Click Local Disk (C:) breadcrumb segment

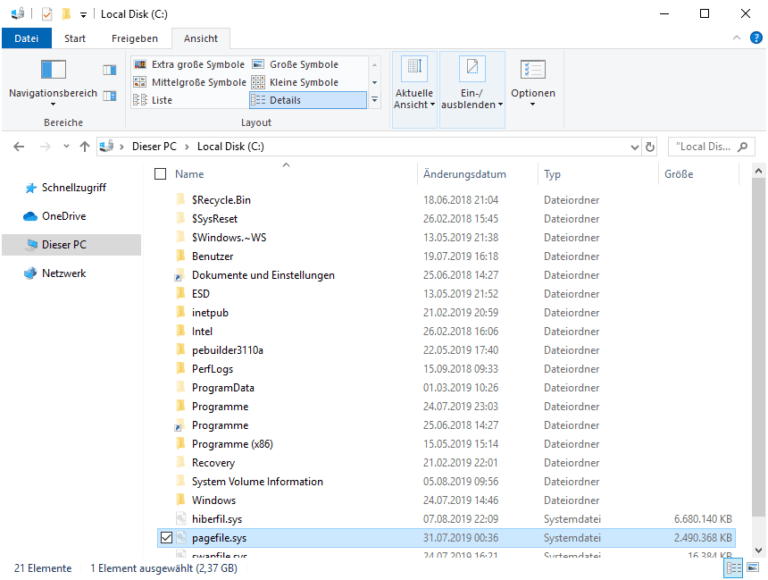230,146
